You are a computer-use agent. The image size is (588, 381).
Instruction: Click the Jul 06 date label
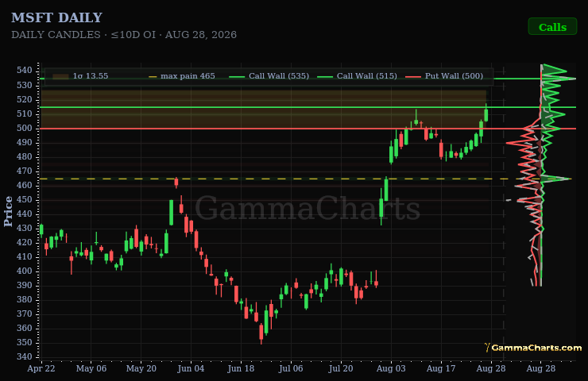[291, 368]
